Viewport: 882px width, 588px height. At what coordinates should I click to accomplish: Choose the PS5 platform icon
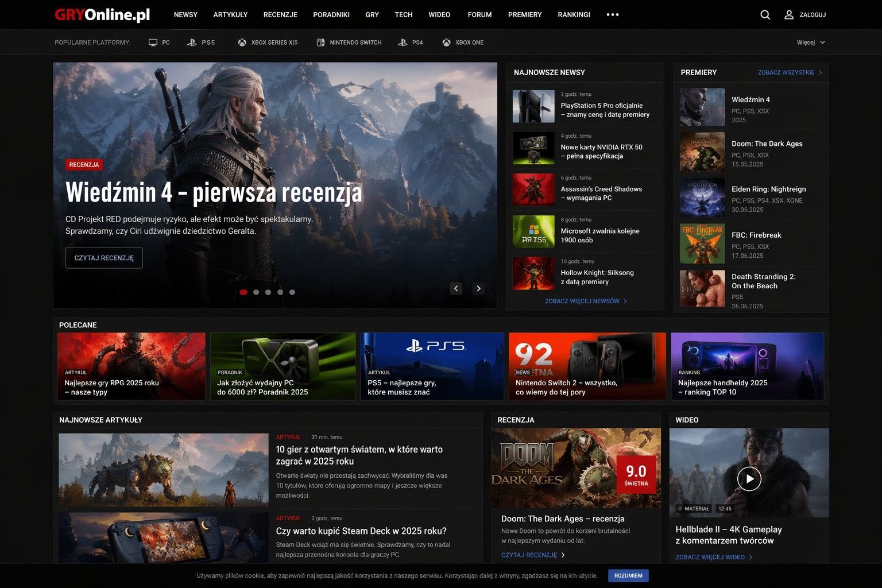pyautogui.click(x=192, y=42)
